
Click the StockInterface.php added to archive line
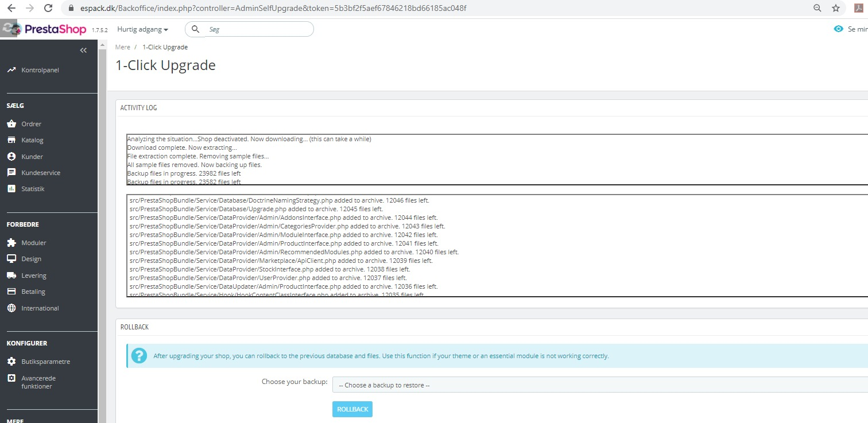tap(270, 269)
